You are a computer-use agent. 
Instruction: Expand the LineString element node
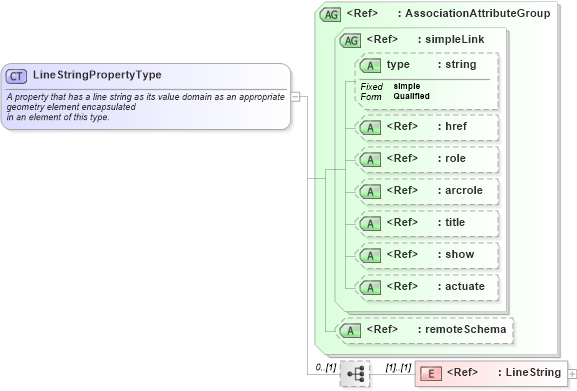572,374
